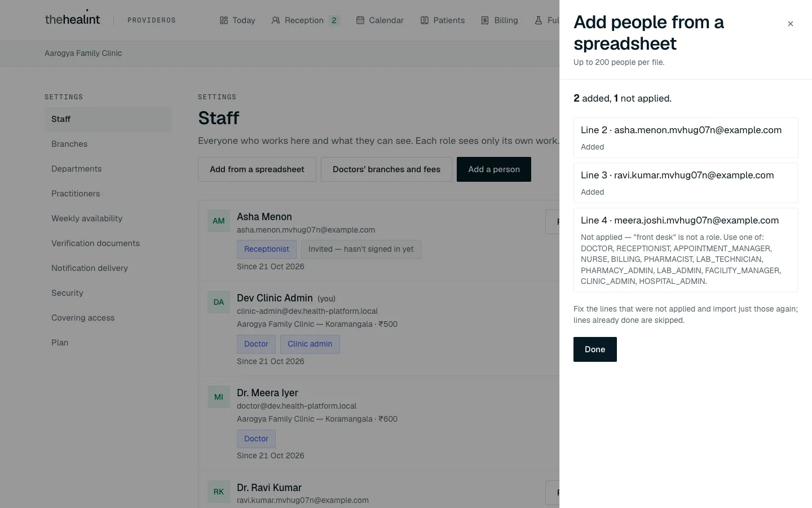
Task: Open Covering access settings
Action: point(108,318)
